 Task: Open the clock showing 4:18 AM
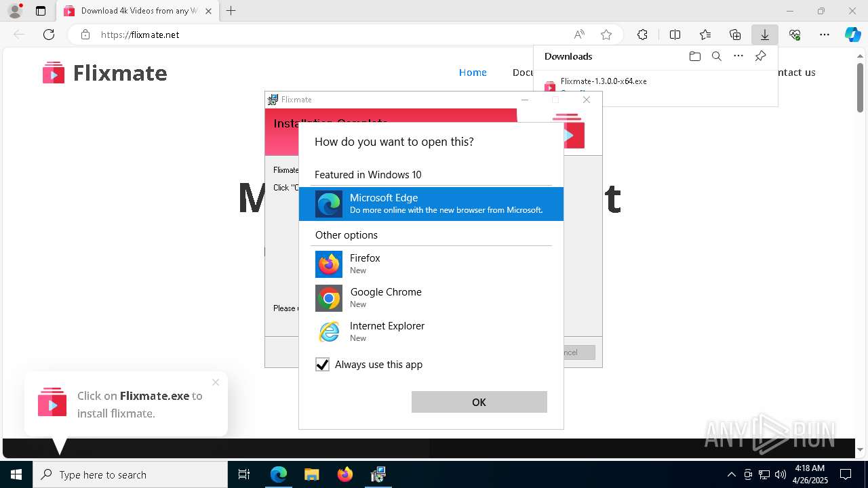click(809, 474)
